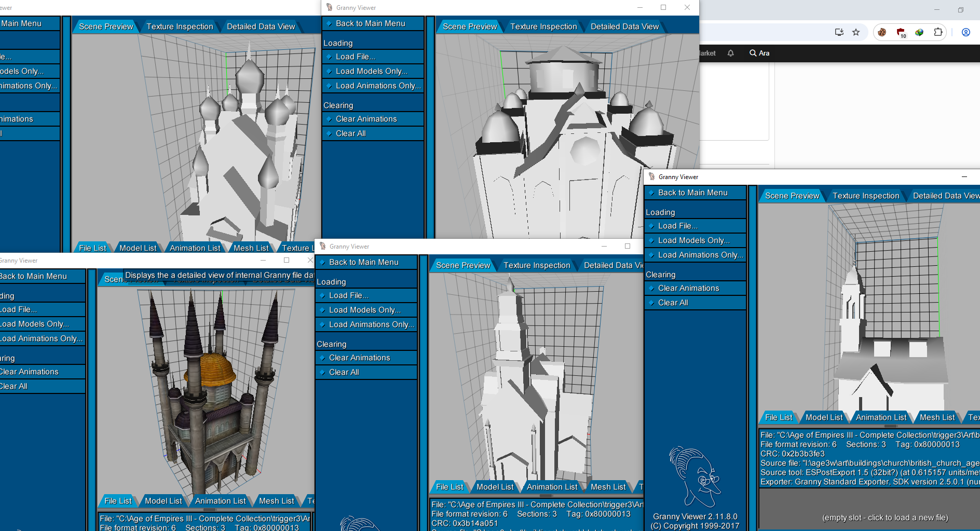
Task: Open Animation List tab in white tower window
Action: [x=552, y=487]
